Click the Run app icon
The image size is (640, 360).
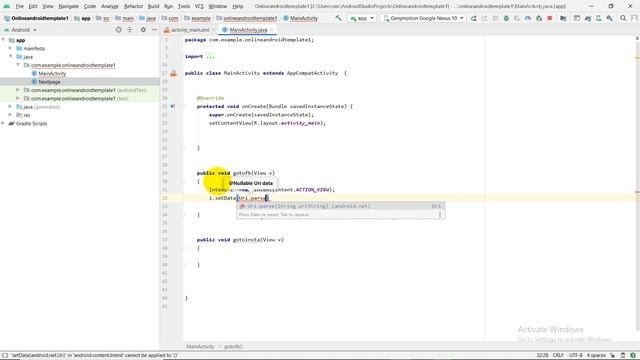(474, 18)
